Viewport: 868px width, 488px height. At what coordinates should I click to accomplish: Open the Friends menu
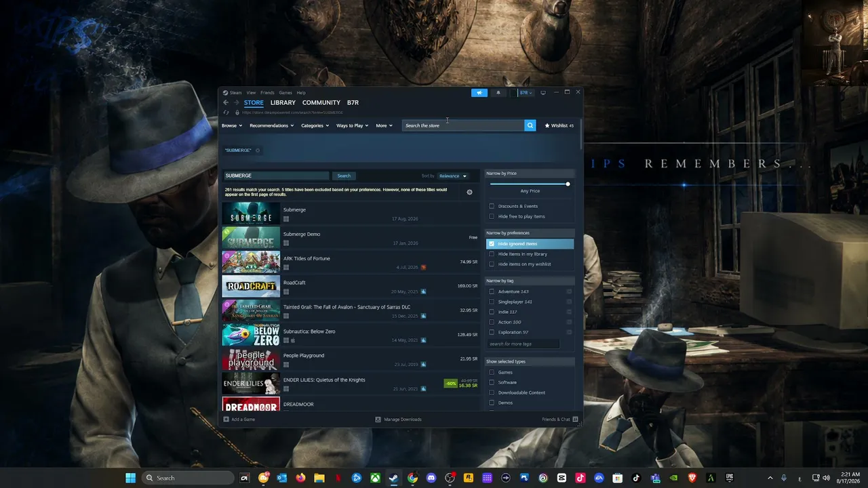pos(267,93)
